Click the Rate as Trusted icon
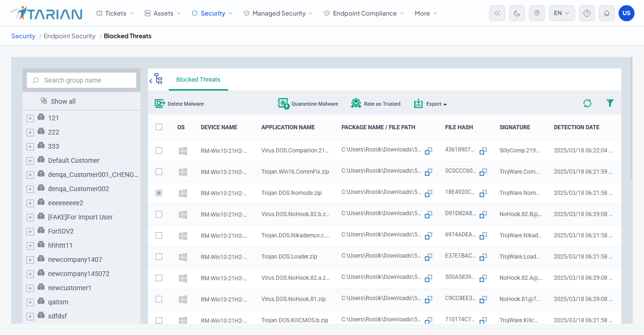This screenshot has width=644, height=335. (356, 104)
